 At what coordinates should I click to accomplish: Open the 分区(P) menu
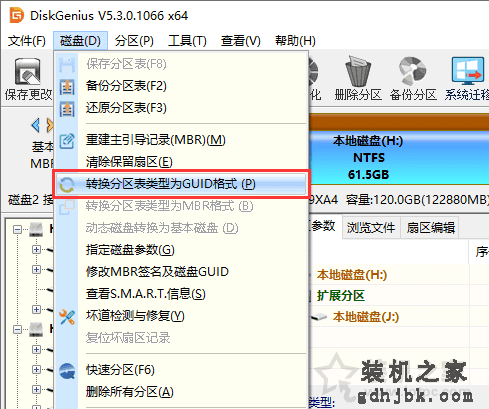tap(134, 41)
